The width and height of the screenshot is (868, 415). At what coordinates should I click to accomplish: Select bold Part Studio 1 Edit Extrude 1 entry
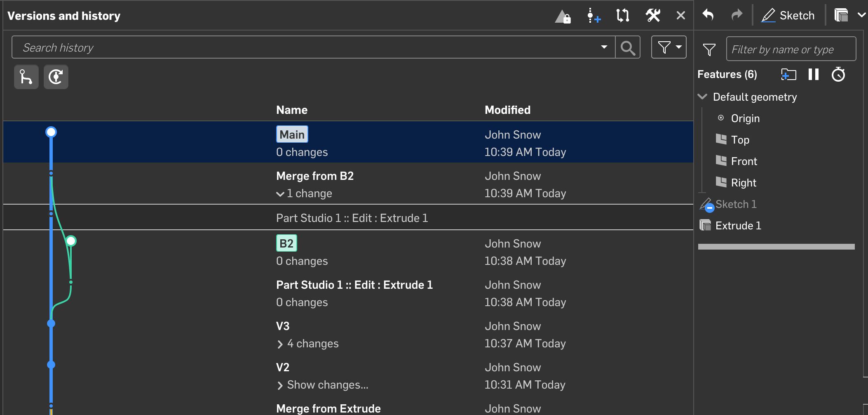(x=354, y=285)
